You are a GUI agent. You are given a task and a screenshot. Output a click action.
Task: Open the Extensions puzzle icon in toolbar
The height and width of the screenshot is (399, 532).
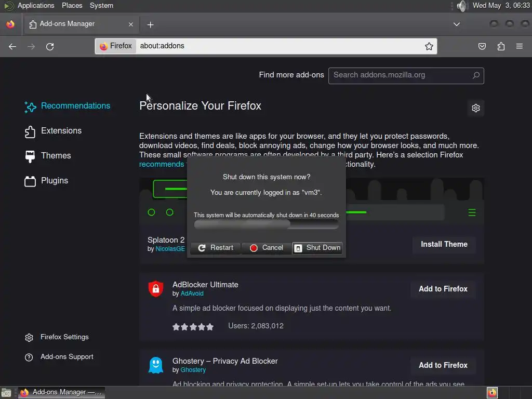(x=501, y=46)
